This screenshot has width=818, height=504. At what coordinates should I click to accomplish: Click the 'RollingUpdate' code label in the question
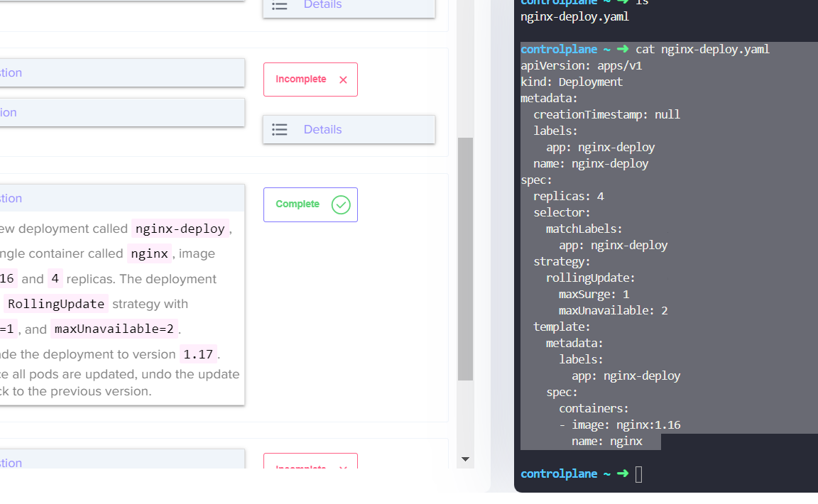pyautogui.click(x=56, y=304)
